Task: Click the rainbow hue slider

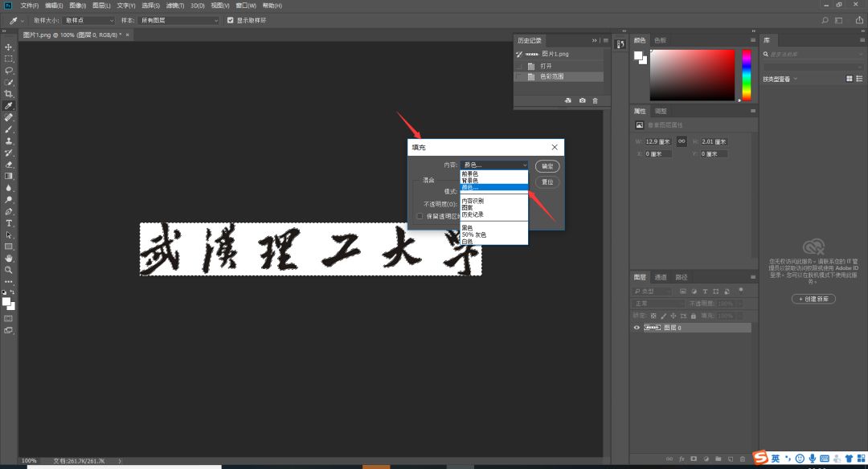Action: click(x=747, y=75)
